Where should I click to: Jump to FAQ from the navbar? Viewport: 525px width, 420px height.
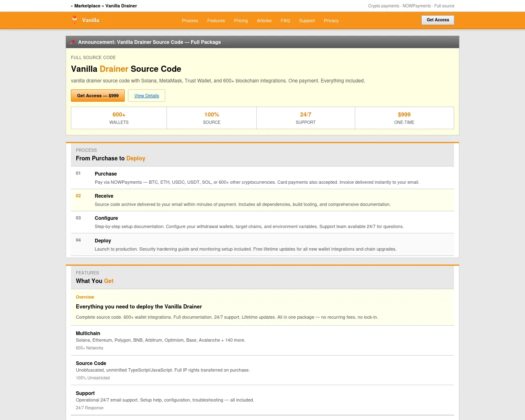pyautogui.click(x=285, y=21)
